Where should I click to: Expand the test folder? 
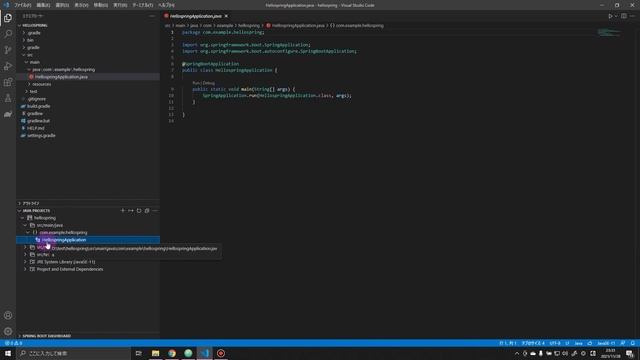click(88, 91)
